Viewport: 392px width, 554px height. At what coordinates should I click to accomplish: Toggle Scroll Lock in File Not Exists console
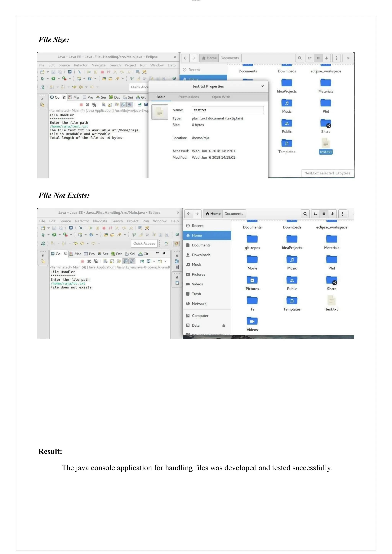click(x=112, y=261)
